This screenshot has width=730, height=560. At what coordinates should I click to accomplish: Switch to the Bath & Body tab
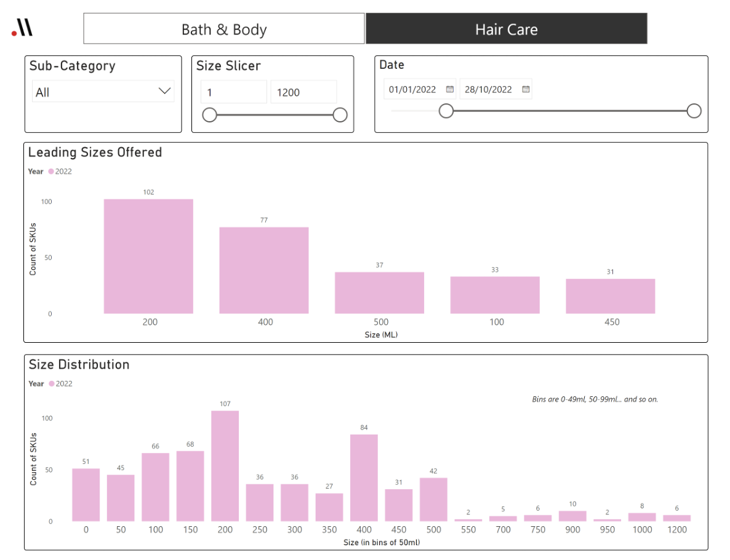click(224, 29)
